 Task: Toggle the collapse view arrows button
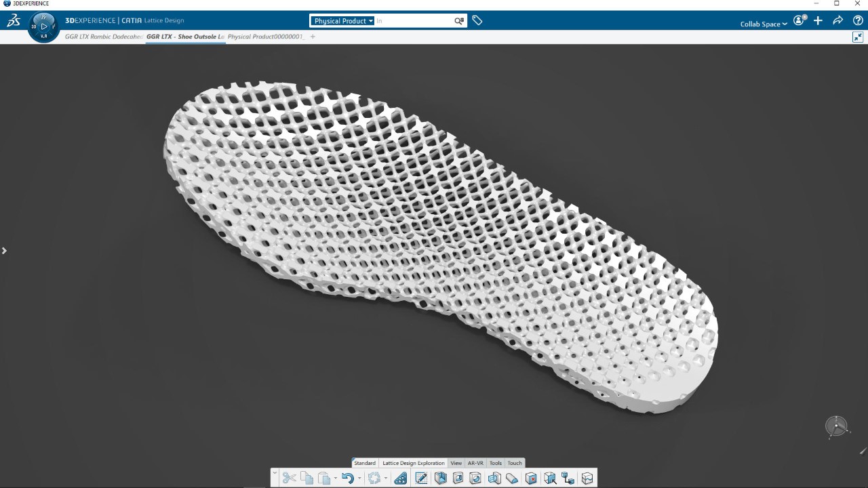point(858,37)
